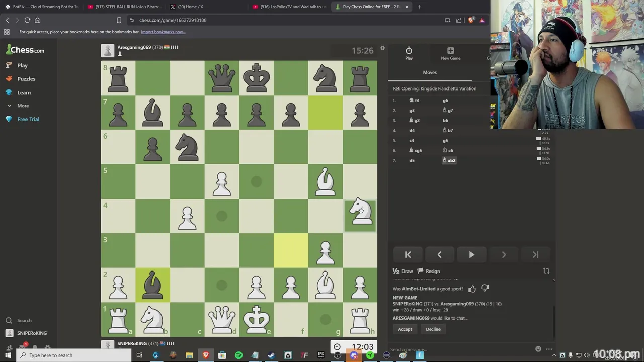
Task: Open File Explorer from the taskbar
Action: click(189, 355)
